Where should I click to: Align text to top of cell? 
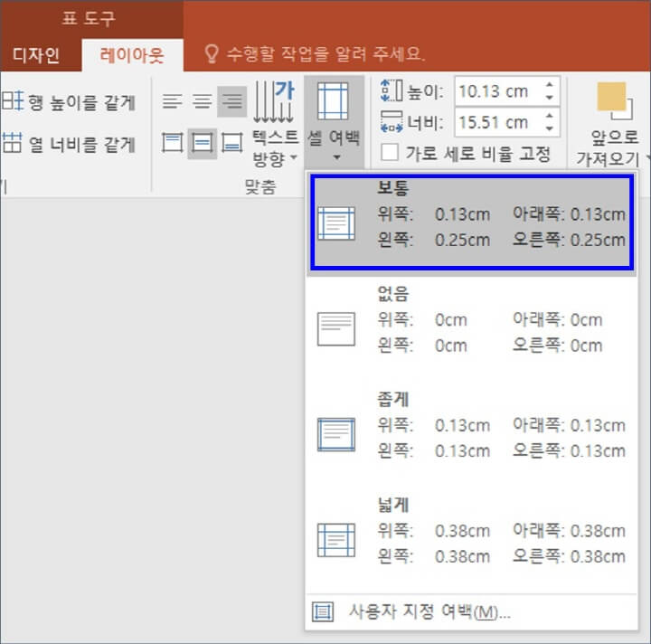172,143
